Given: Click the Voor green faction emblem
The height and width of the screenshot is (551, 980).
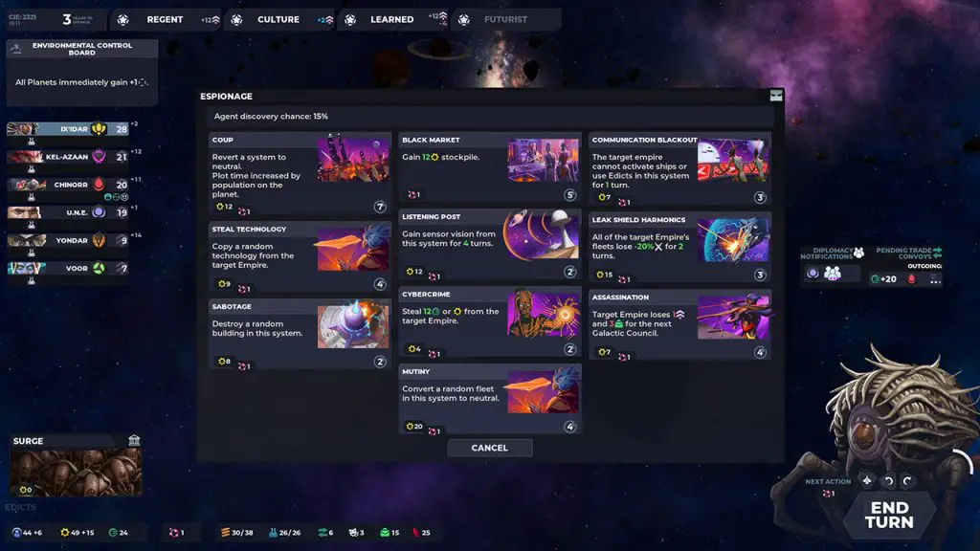Looking at the screenshot, I should coord(99,268).
